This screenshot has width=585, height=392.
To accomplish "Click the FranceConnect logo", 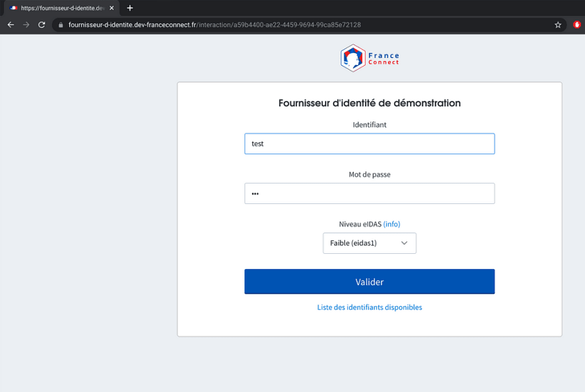I will (370, 58).
